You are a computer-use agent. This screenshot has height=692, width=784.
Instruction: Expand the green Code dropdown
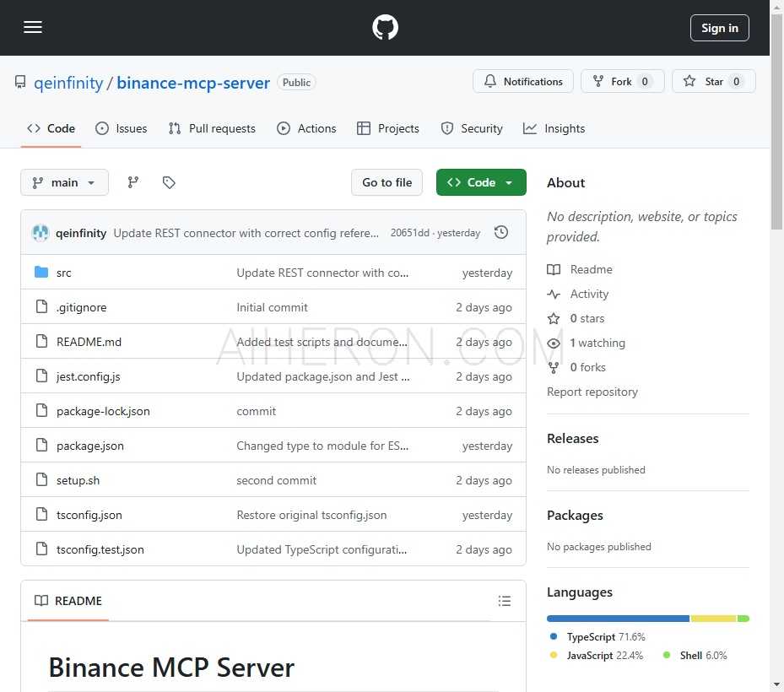[x=481, y=182]
